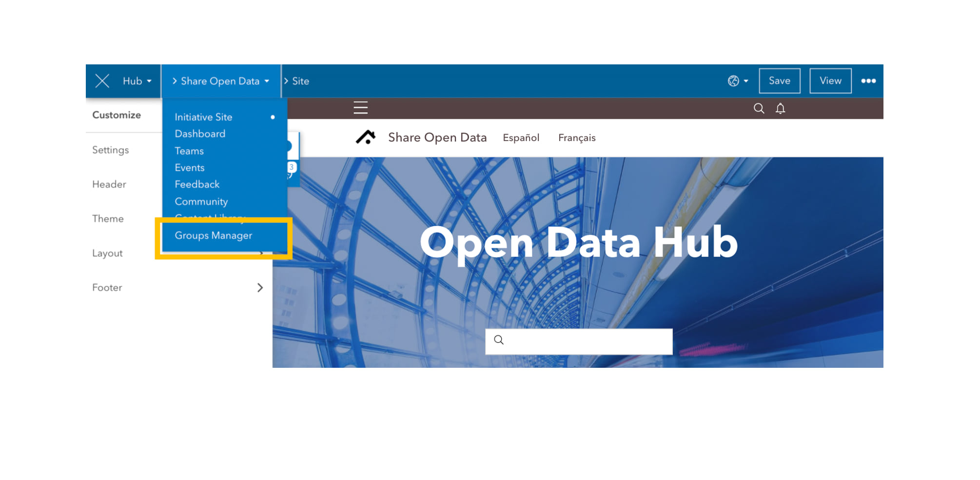Switch site language to Français
This screenshot has width=980, height=480.
pyautogui.click(x=577, y=138)
